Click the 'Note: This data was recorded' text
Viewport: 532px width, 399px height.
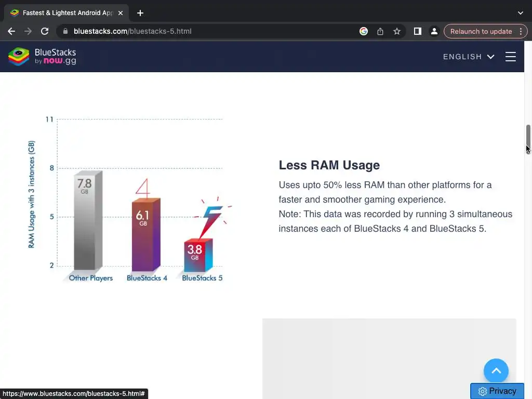click(395, 221)
